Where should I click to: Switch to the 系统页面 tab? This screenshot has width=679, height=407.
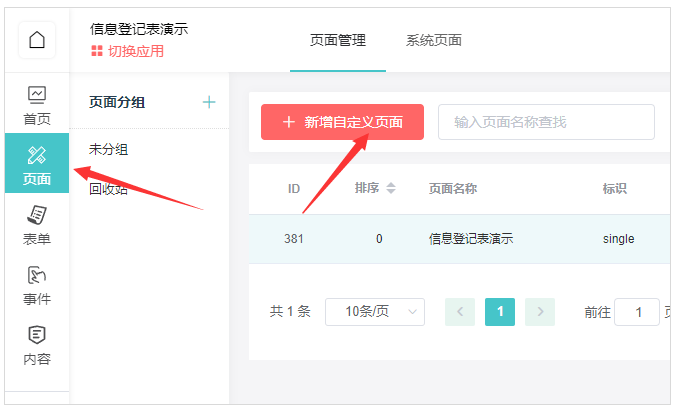pos(433,40)
